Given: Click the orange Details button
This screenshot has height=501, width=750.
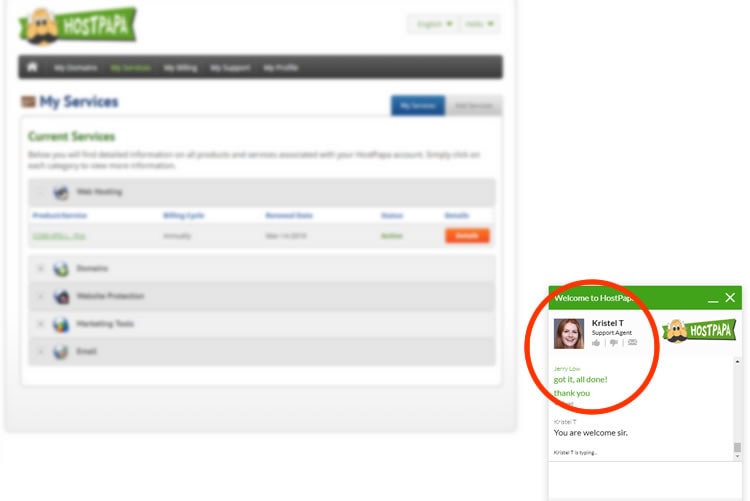Looking at the screenshot, I should pos(467,235).
